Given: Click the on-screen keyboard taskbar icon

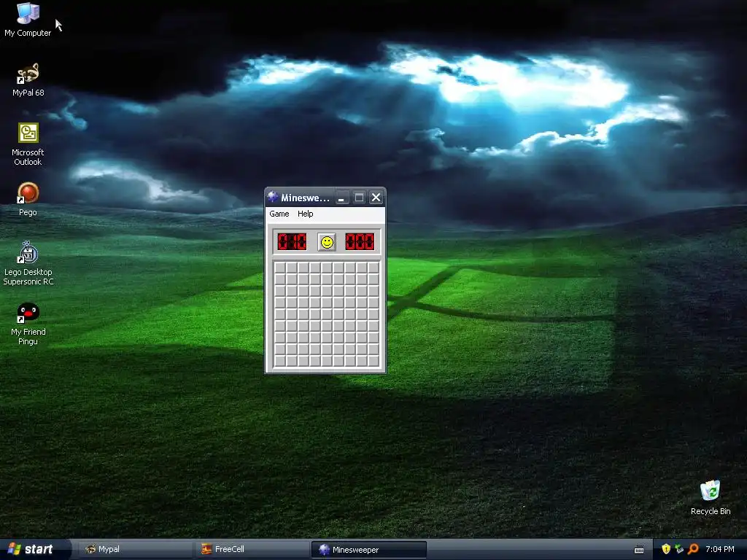Looking at the screenshot, I should (x=639, y=550).
